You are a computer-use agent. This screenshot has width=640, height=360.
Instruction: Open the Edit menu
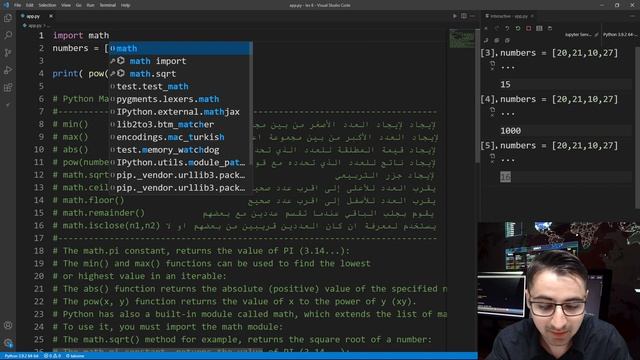30,5
